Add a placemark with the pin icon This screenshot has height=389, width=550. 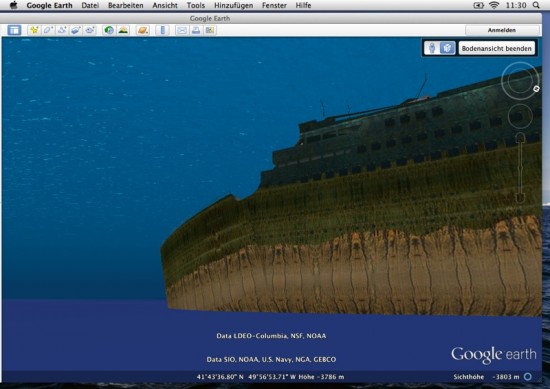click(x=34, y=30)
